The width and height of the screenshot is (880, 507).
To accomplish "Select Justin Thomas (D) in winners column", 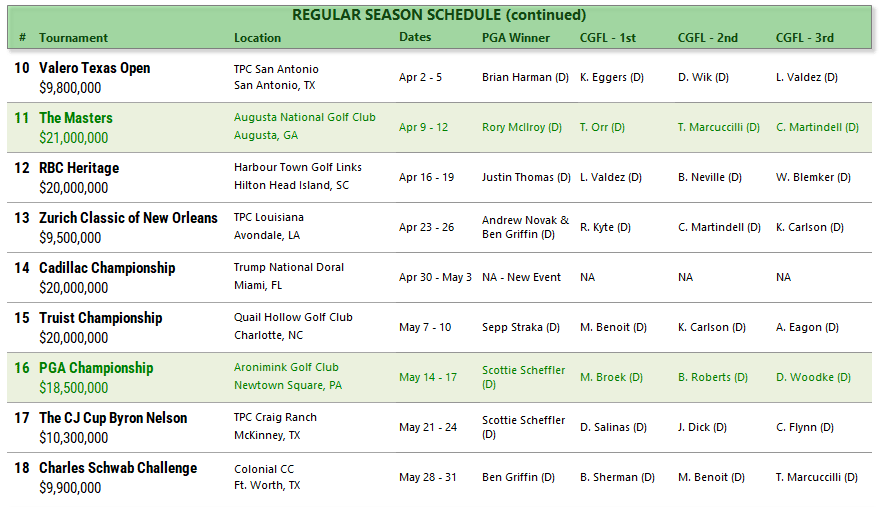I will point(525,177).
